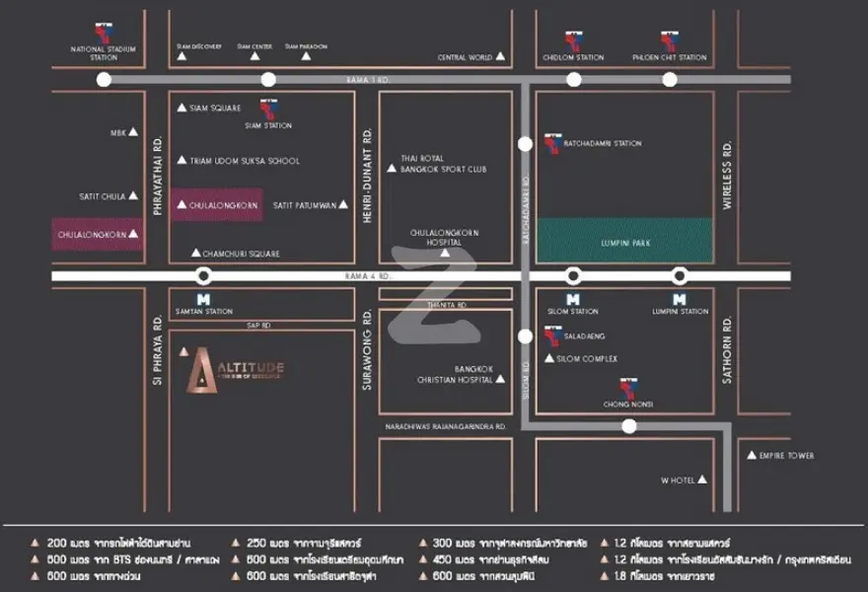Screen dimensions: 868x592
Task: Click the BTS logo above Chidlom Station
Action: (x=573, y=41)
